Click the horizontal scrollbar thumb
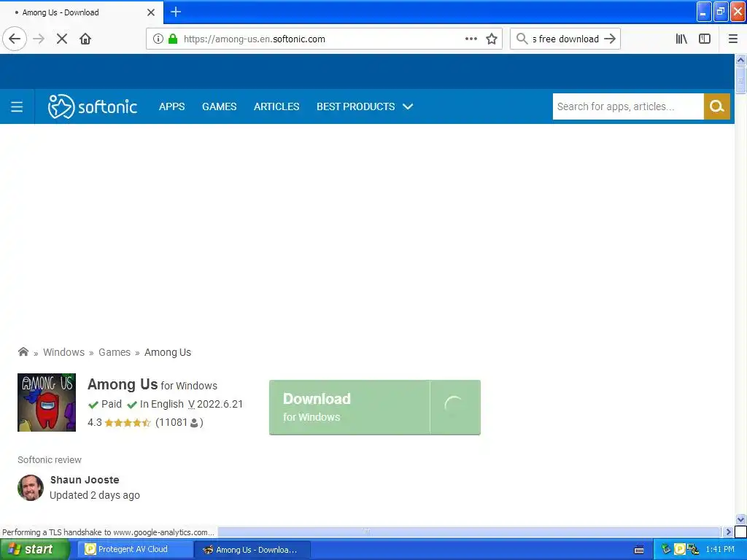The height and width of the screenshot is (560, 747). (366, 532)
